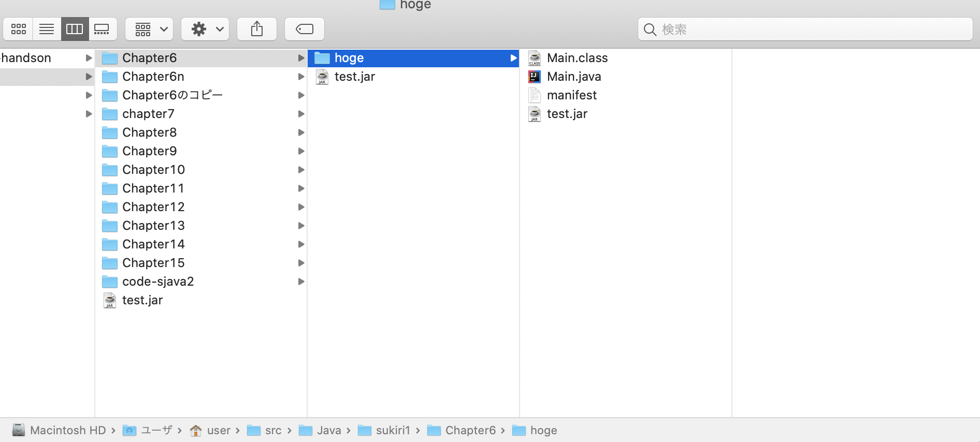
Task: Go to user home in path bar
Action: [210, 430]
